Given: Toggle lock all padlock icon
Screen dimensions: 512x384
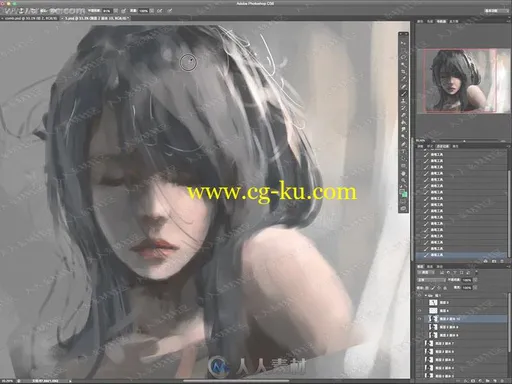Looking at the screenshot, I should (x=445, y=287).
